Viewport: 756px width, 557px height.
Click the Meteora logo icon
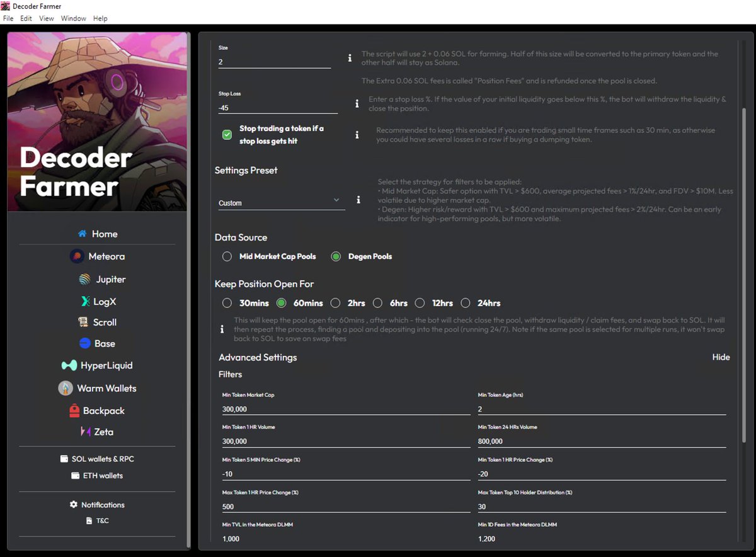click(77, 256)
